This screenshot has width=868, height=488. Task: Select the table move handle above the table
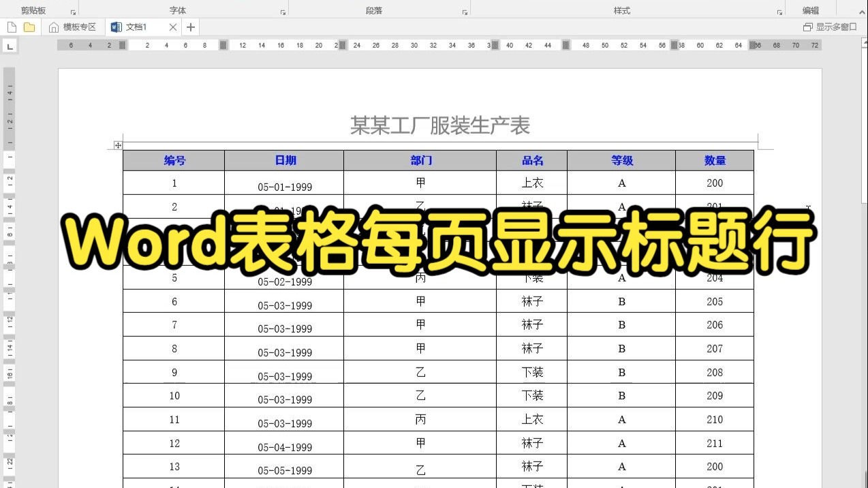118,145
